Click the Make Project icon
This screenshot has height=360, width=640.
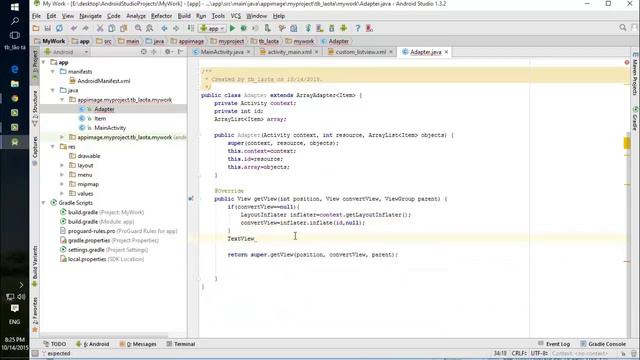191,28
